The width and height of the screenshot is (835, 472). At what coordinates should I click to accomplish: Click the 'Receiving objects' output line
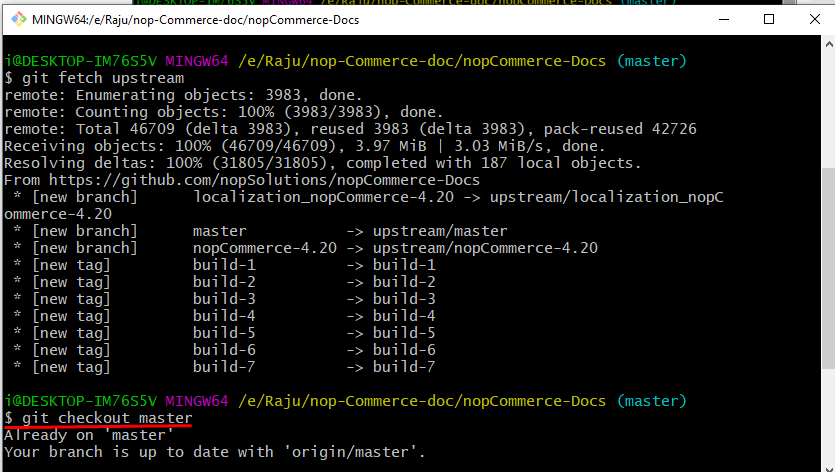point(305,146)
